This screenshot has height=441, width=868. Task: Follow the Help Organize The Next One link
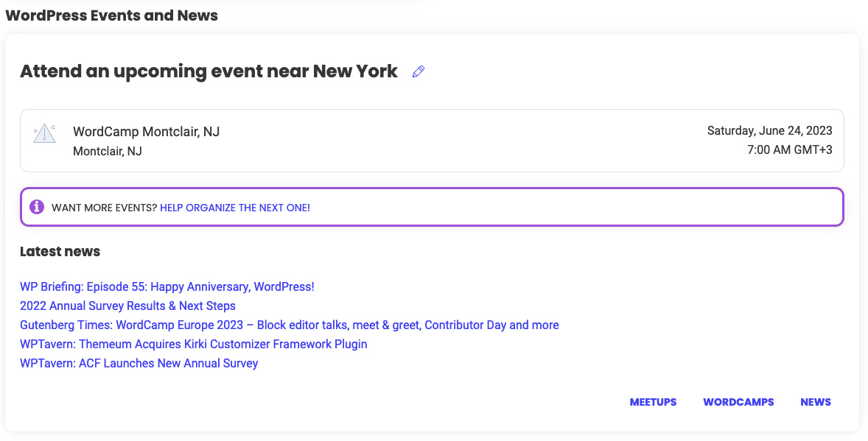pos(235,208)
